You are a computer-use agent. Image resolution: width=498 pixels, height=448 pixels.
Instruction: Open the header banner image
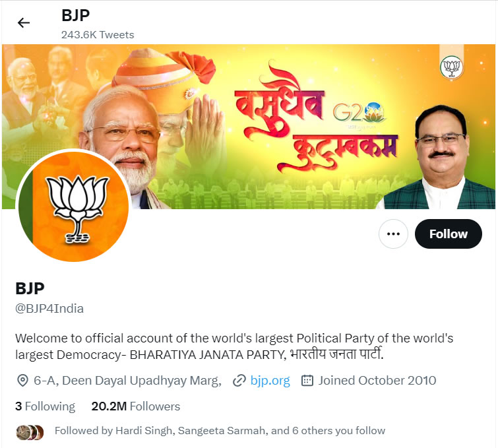pyautogui.click(x=249, y=127)
